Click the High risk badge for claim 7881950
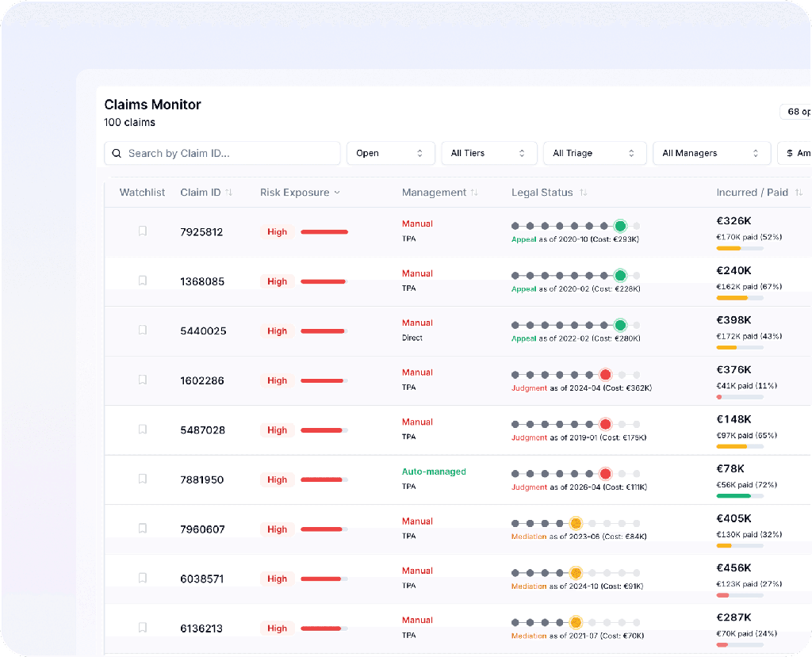 coord(277,479)
